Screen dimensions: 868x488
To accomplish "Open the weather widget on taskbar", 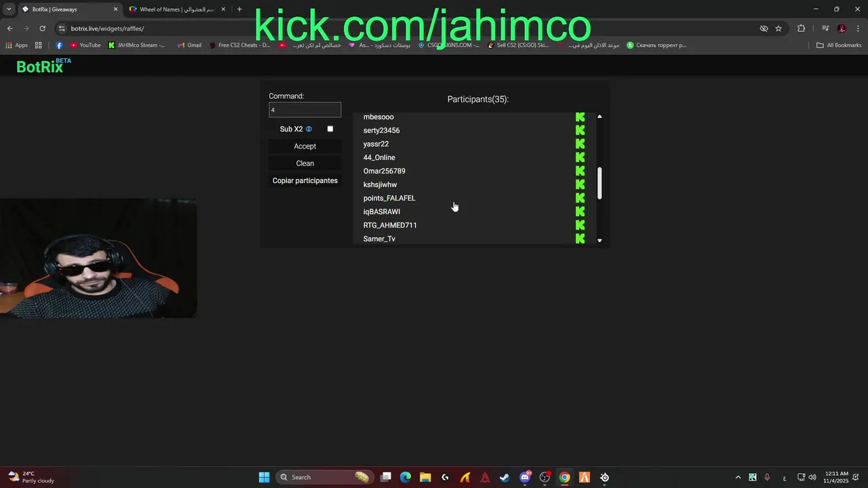I will pos(31,477).
